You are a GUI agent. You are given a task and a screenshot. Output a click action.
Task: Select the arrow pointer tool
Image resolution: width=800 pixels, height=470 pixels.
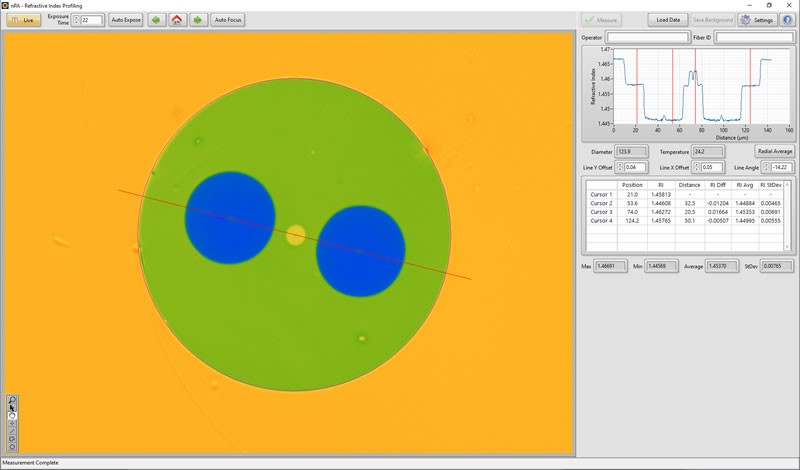tap(12, 408)
